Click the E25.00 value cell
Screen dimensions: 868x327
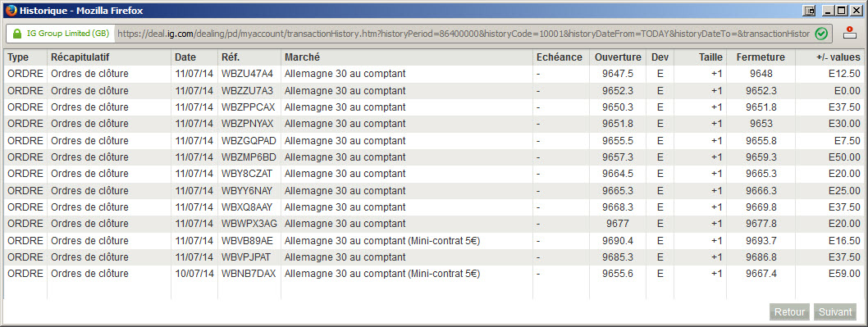point(844,191)
